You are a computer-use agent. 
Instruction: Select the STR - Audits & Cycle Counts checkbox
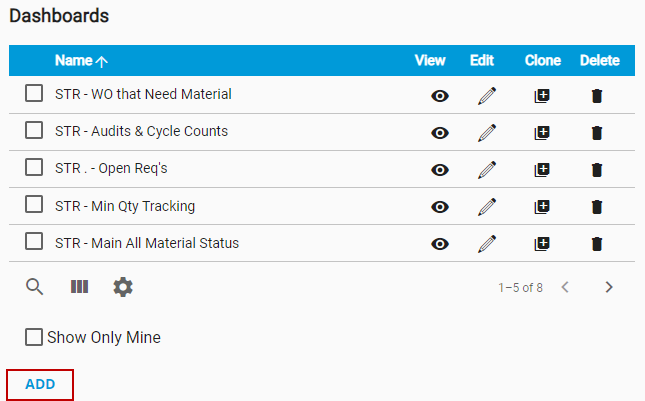[34, 130]
